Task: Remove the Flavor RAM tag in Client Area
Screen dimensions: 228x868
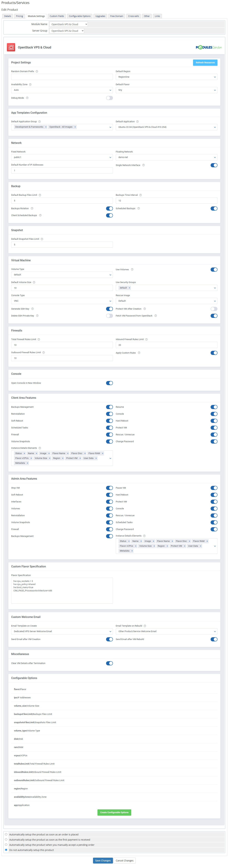Action: (x=103, y=453)
